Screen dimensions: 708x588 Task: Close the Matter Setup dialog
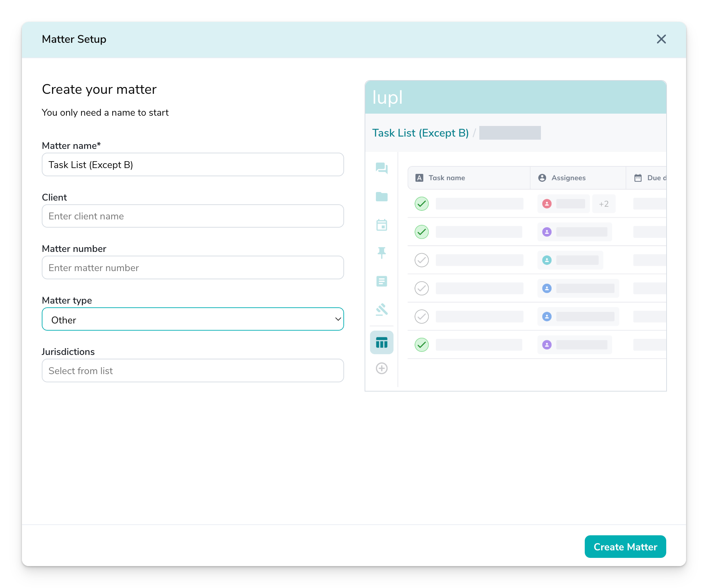pyautogui.click(x=661, y=39)
